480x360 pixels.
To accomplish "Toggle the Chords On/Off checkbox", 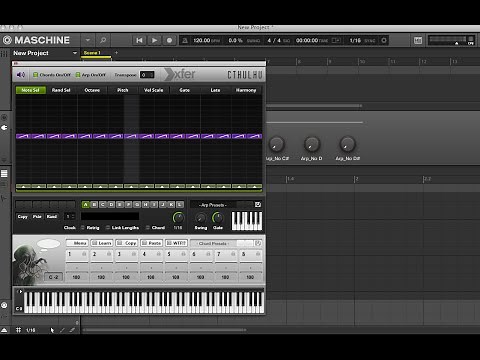I will [35, 75].
